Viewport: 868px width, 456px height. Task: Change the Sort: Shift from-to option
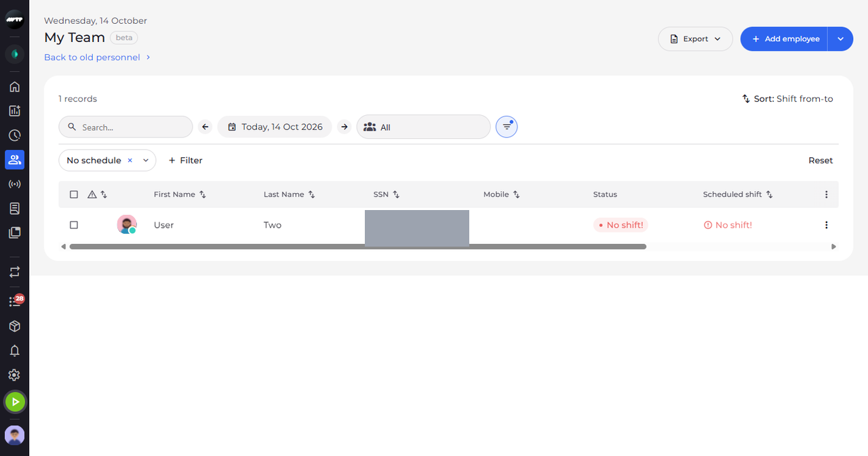tap(787, 99)
